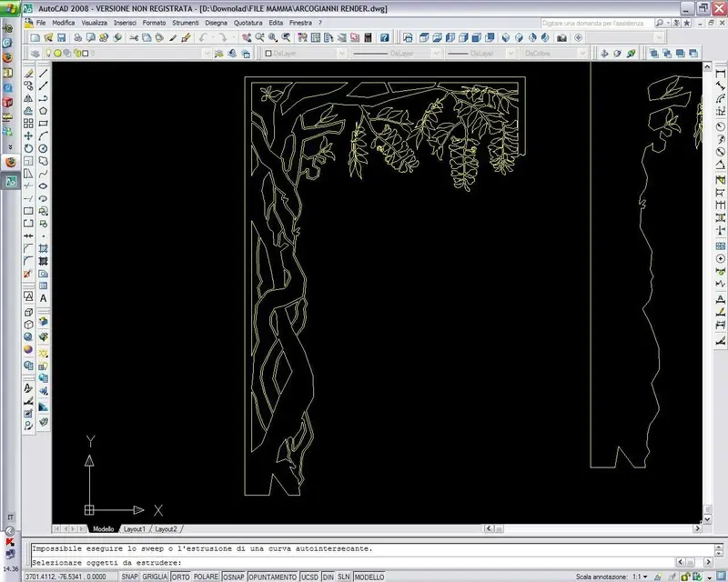Viewport: 728px width, 582px height.
Task: Click the Save icon in toolbar
Action: tap(61, 37)
